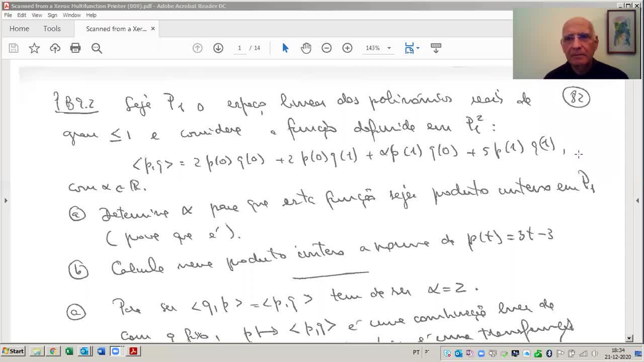Zoom in with the plus icon
644x362 pixels.
pyautogui.click(x=347, y=48)
